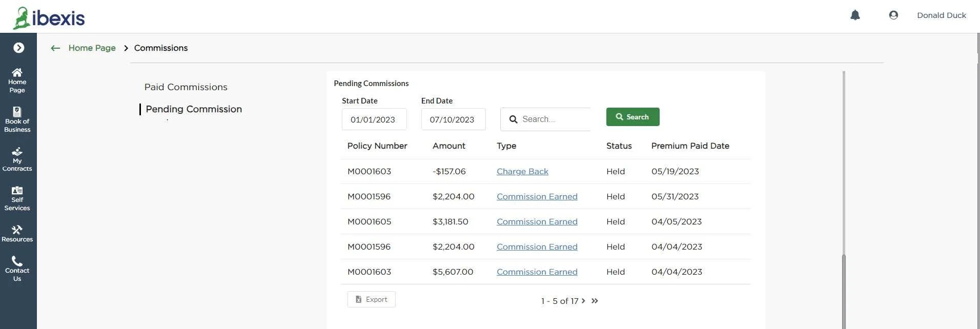Select Commissions in the breadcrumb
The width and height of the screenshot is (980, 329).
161,48
